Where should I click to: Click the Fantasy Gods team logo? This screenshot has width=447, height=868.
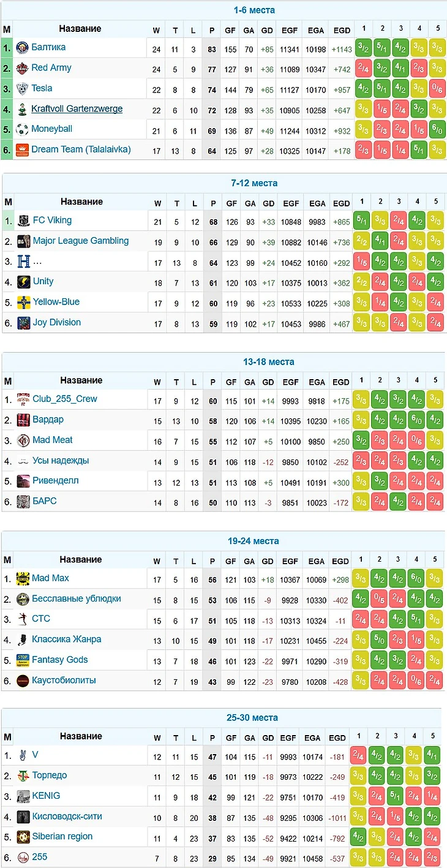point(23,660)
